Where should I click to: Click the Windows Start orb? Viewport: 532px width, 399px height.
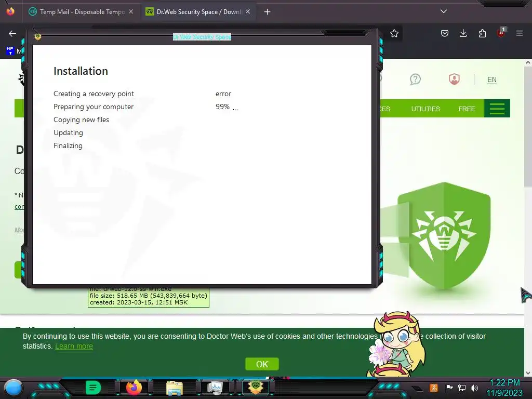[x=14, y=388]
